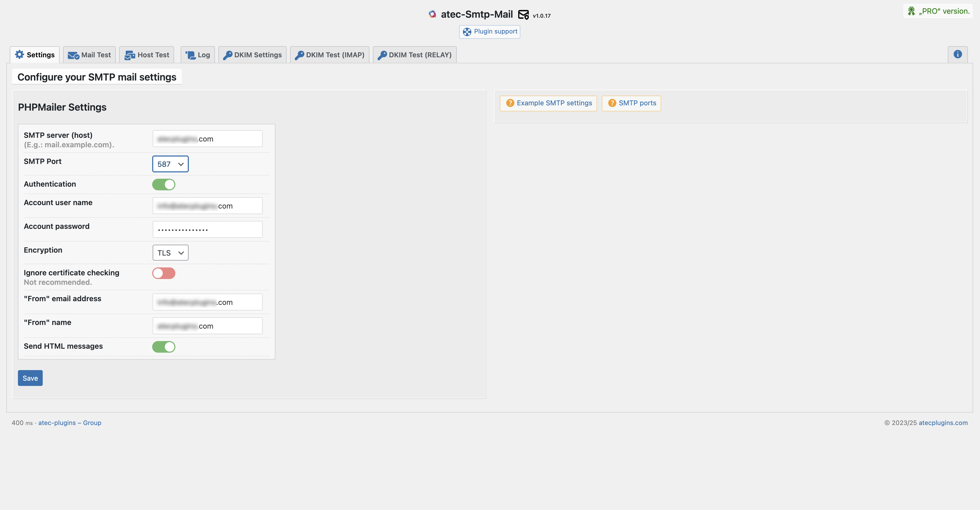Click the PHPMailer Settings heading
980x510 pixels.
(x=62, y=107)
